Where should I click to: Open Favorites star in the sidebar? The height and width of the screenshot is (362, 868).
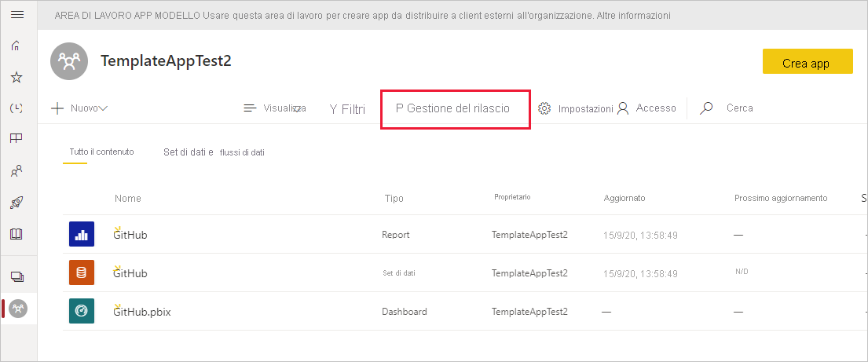16,77
